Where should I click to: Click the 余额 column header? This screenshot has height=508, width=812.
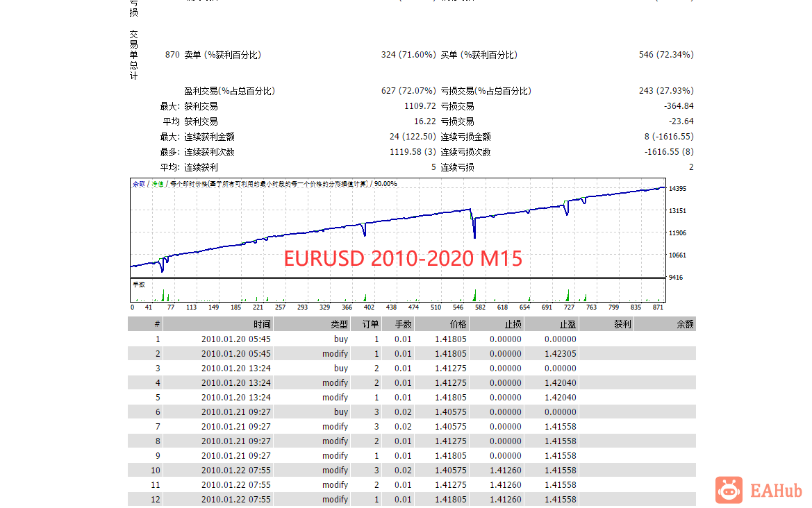click(x=665, y=324)
